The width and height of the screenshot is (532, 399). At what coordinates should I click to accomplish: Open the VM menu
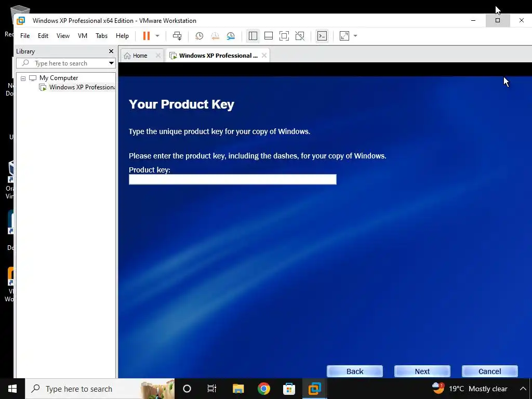[83, 36]
